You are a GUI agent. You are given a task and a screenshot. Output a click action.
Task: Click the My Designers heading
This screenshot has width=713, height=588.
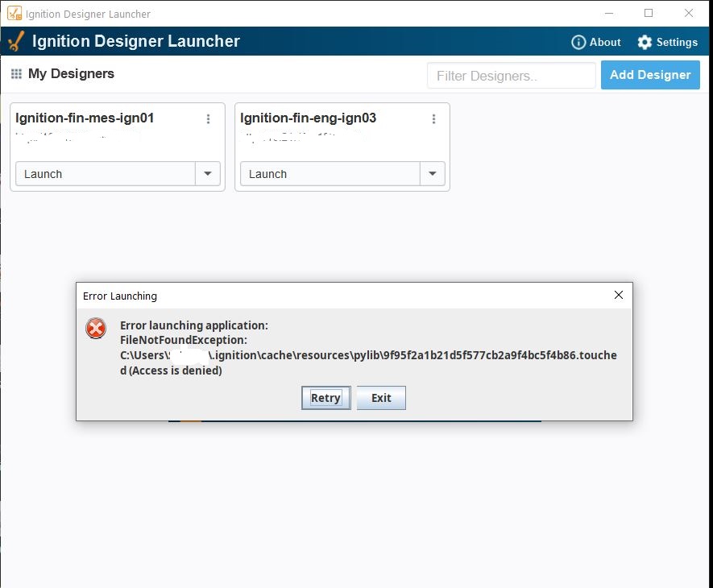pos(71,73)
